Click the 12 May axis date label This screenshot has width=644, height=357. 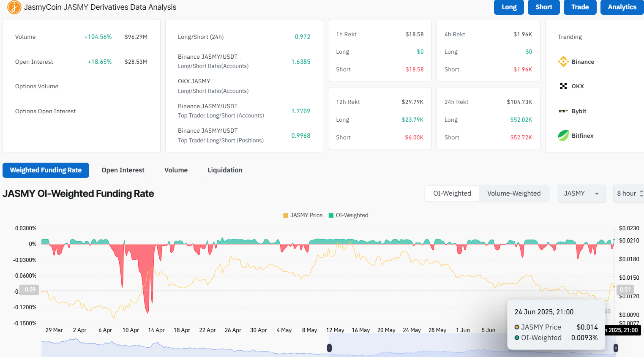coord(335,330)
